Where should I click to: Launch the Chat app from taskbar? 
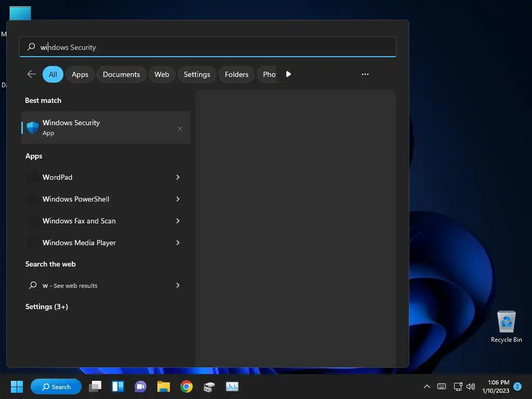[140, 387]
